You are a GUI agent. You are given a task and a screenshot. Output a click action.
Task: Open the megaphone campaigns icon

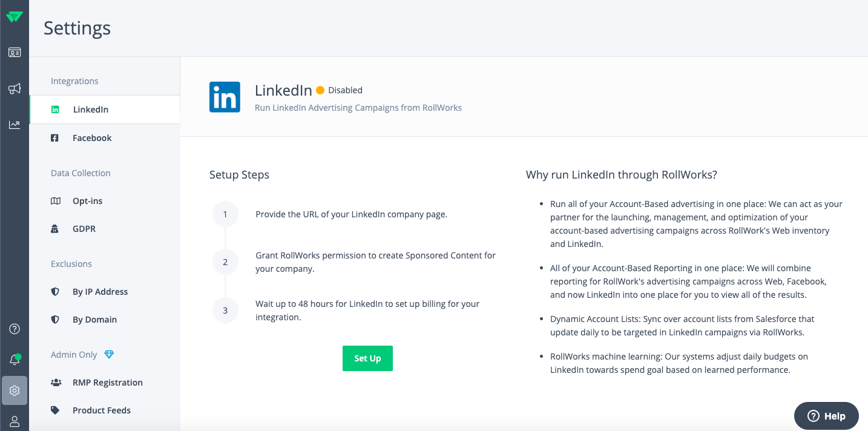(15, 89)
